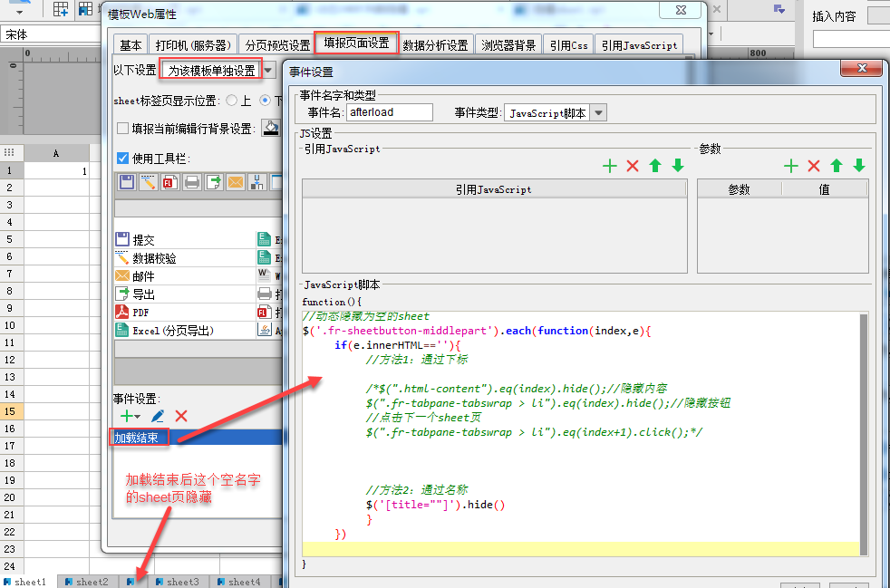Switch to 填报页面设置 tab
890x588 pixels.
point(356,43)
